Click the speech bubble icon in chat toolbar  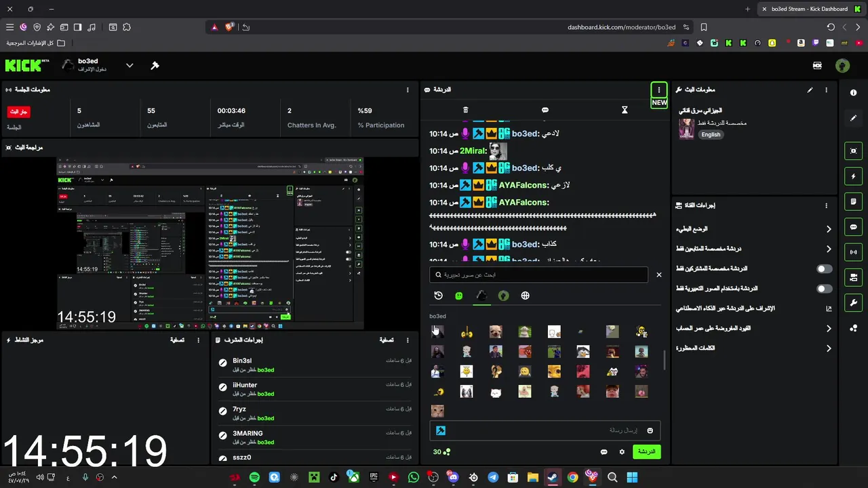click(x=545, y=110)
